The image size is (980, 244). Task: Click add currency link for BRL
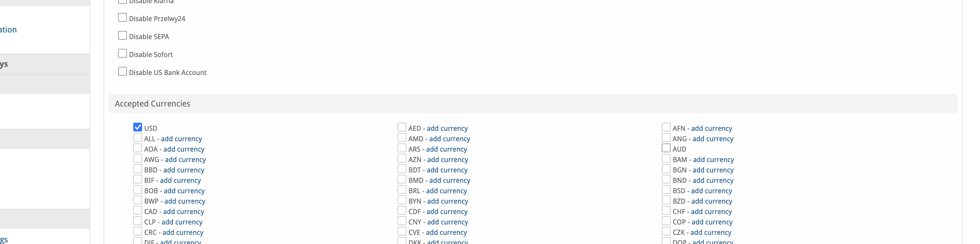coord(446,191)
